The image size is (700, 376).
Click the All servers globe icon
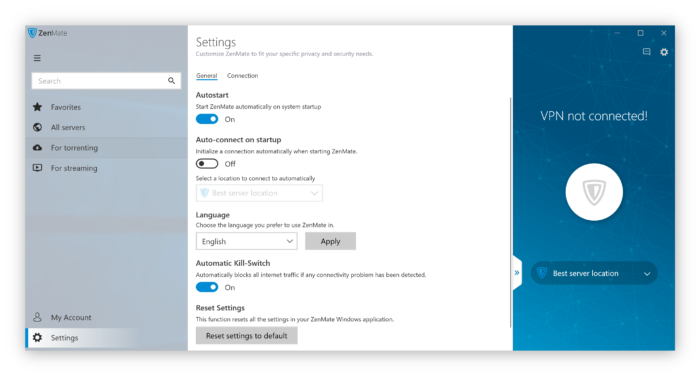click(38, 127)
